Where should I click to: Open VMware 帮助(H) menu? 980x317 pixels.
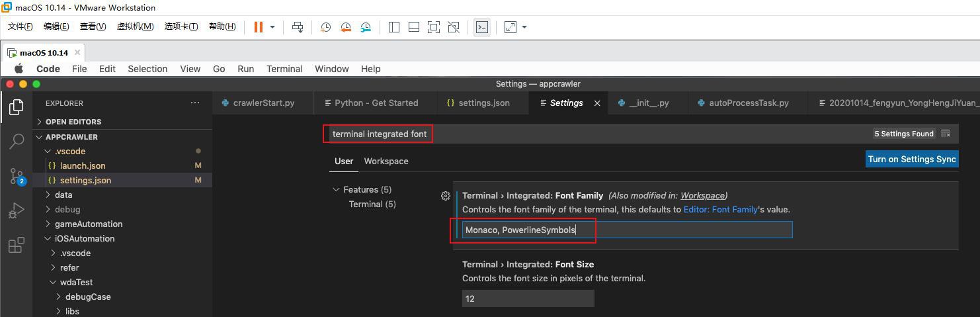click(222, 26)
